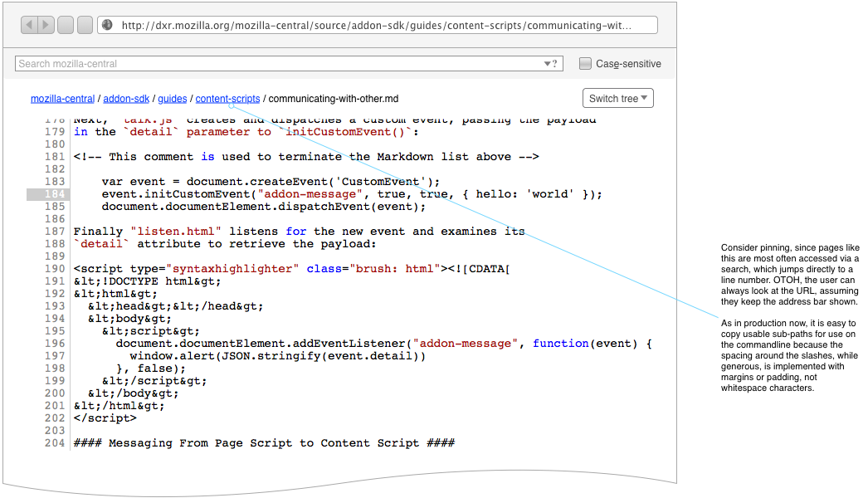
Task: Click line number 185
Action: point(55,207)
